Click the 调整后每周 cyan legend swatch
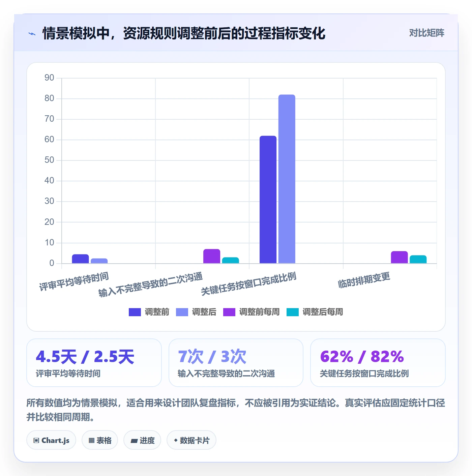This screenshot has height=476, width=472. click(x=293, y=312)
